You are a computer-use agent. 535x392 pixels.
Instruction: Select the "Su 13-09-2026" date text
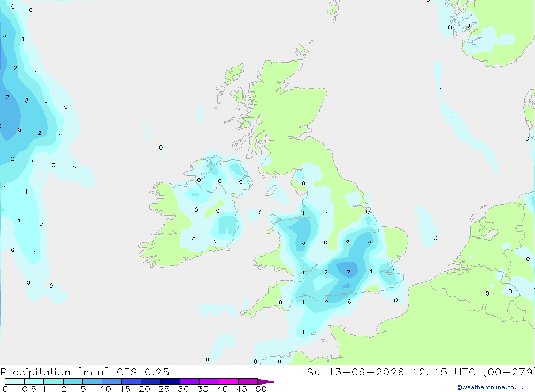click(x=355, y=372)
